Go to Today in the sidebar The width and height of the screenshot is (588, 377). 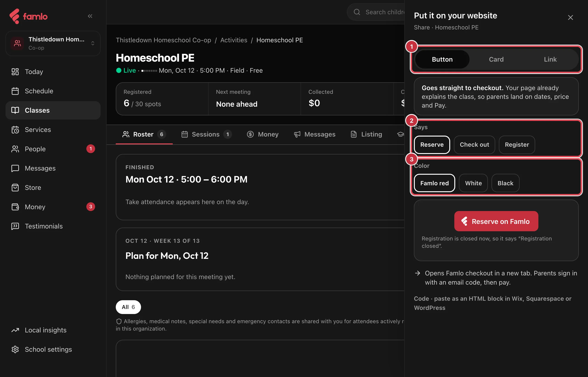click(53, 72)
